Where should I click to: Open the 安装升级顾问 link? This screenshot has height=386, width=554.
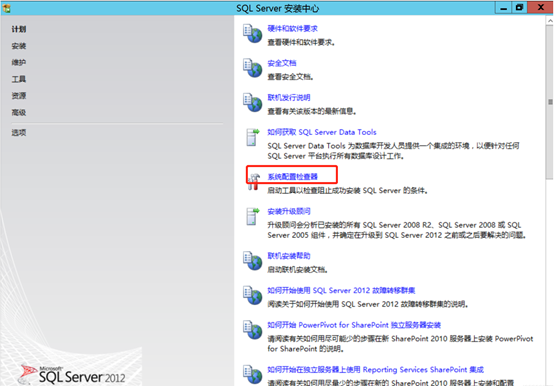[289, 212]
